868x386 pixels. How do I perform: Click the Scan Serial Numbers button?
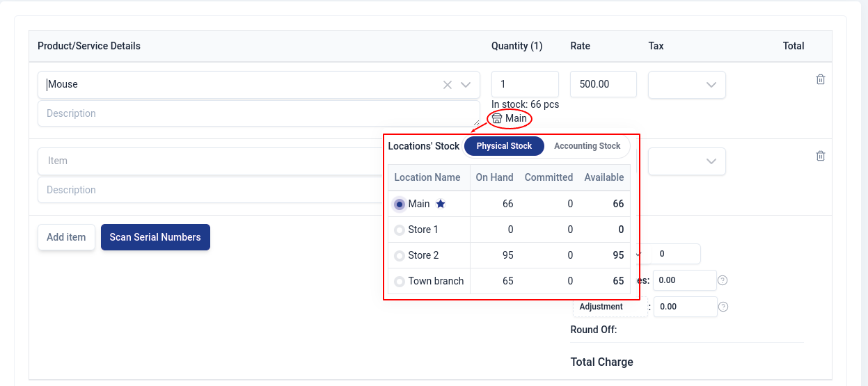[155, 237]
